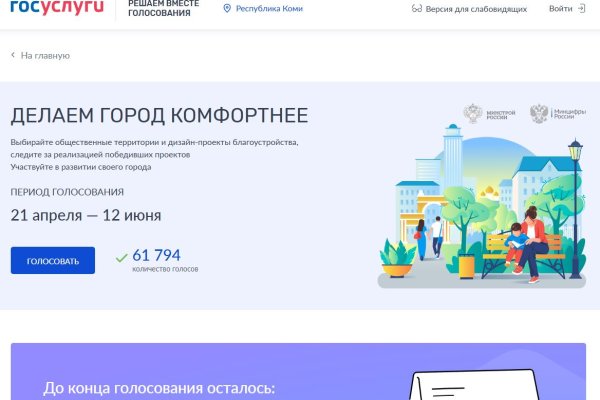Click the login arrow icon
Viewport: 600px width, 400px height.
point(582,8)
